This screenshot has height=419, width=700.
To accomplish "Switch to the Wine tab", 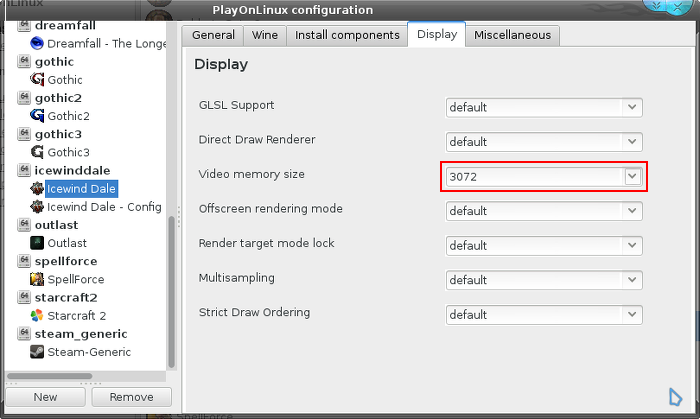I will click(265, 35).
